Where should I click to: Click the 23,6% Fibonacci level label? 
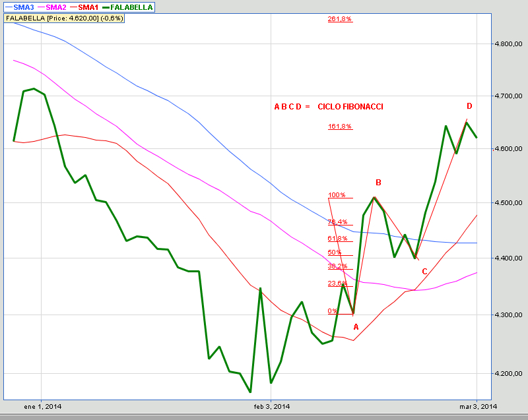click(337, 283)
